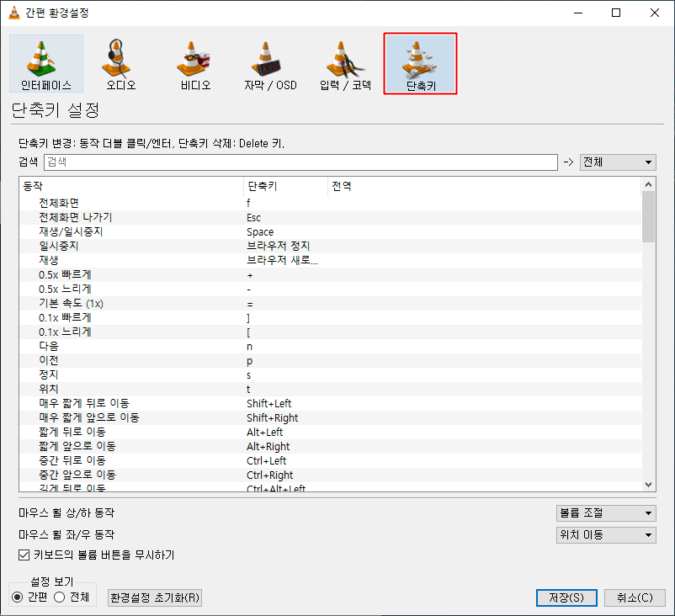
Task: Click the 검색 search input field
Action: click(x=300, y=162)
